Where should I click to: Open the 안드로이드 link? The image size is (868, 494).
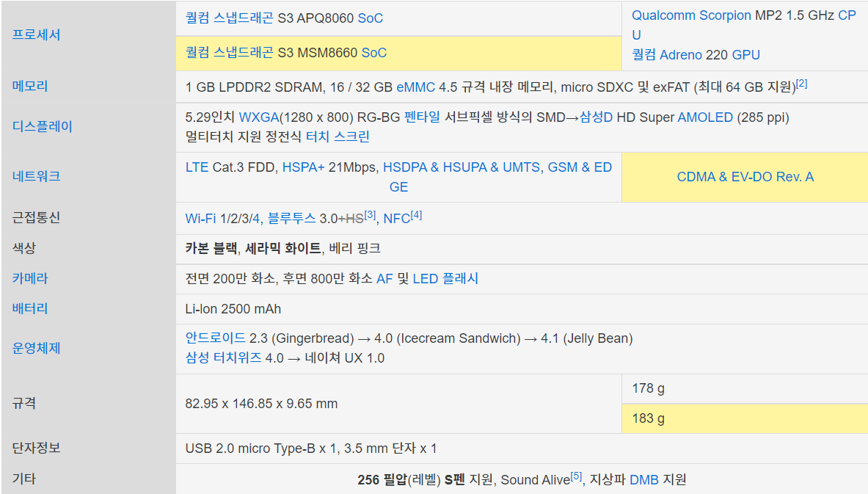[215, 338]
